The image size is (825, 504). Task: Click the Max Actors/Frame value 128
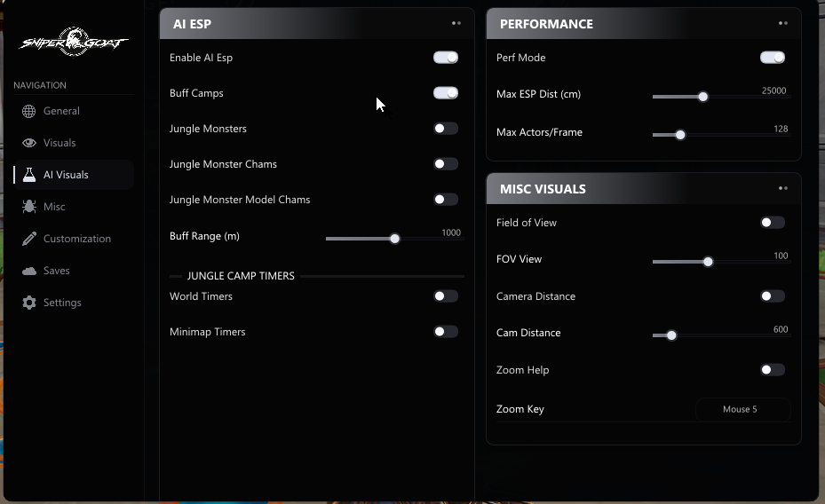pyautogui.click(x=781, y=129)
